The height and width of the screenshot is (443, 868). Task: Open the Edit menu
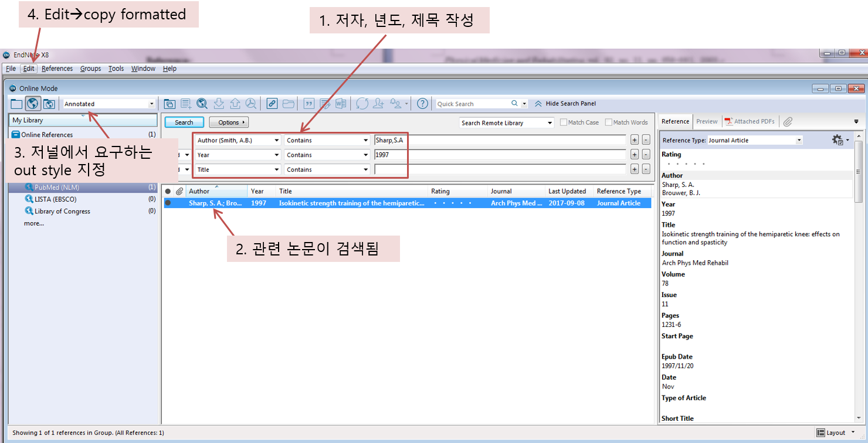click(x=29, y=69)
